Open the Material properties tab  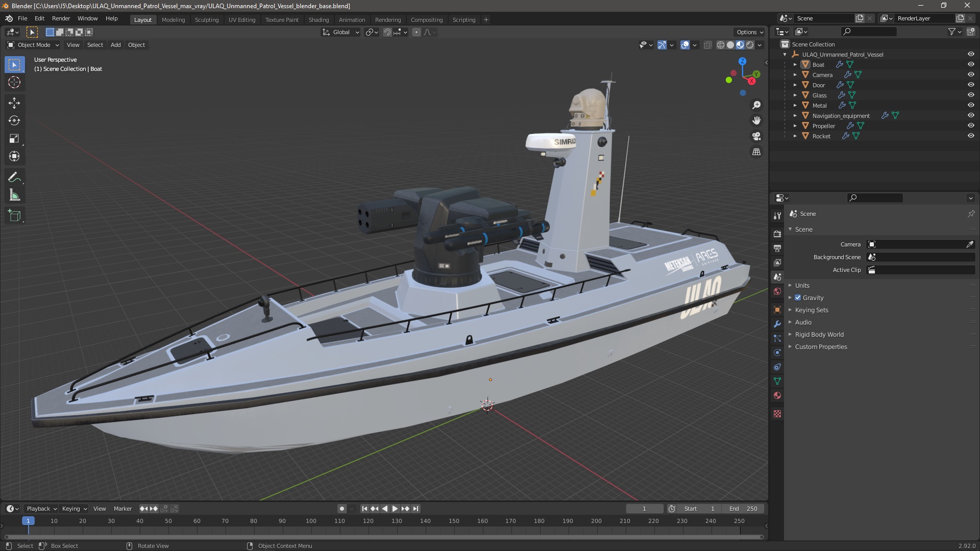pos(777,395)
